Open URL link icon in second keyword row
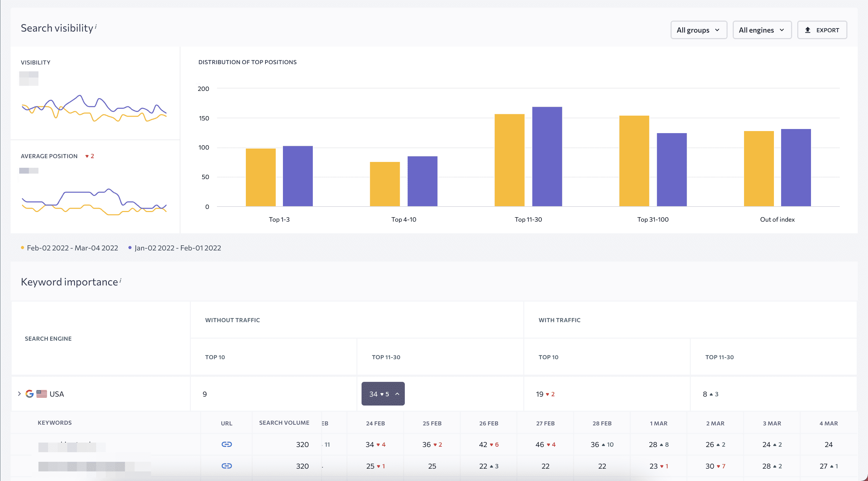 (x=227, y=466)
